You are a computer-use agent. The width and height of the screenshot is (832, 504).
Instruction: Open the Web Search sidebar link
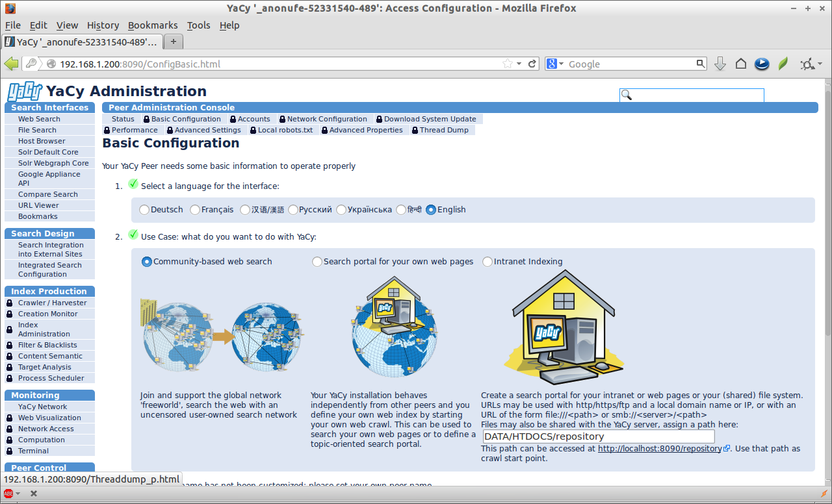pos(39,119)
